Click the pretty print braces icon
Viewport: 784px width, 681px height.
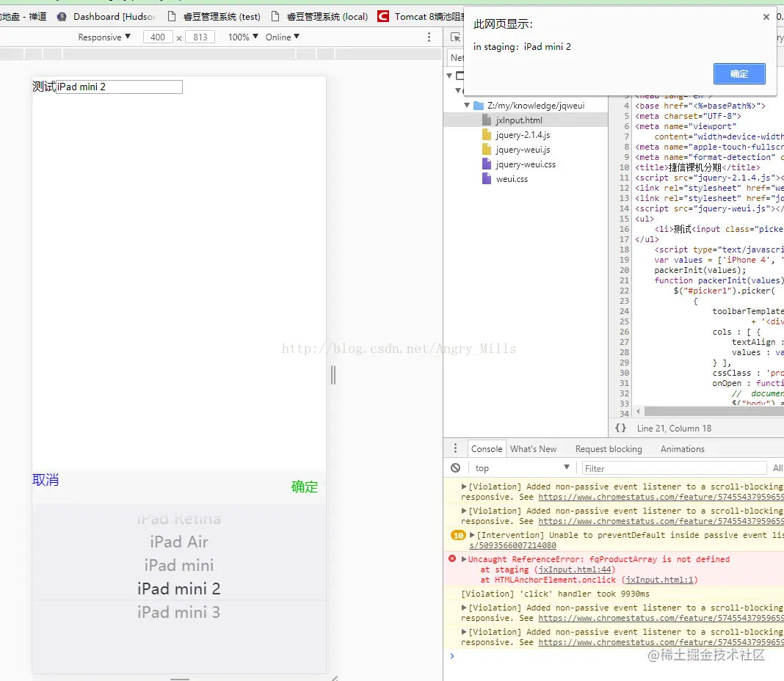[620, 428]
